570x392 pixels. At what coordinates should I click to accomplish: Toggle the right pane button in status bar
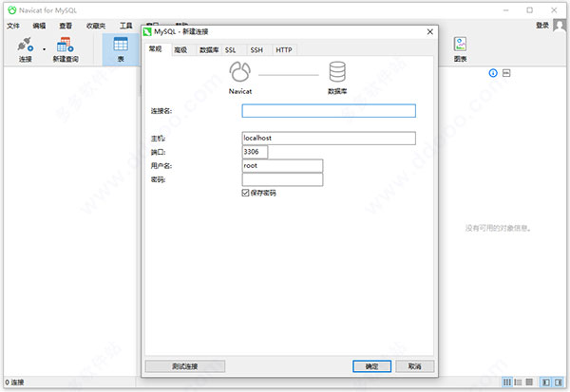pos(559,382)
